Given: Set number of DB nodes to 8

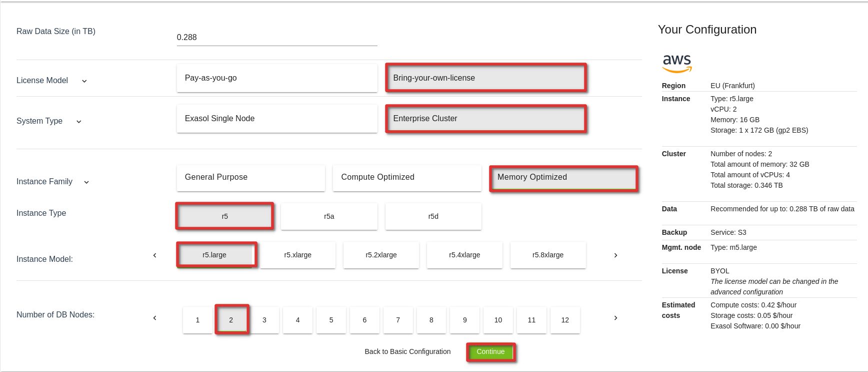Looking at the screenshot, I should pyautogui.click(x=431, y=320).
